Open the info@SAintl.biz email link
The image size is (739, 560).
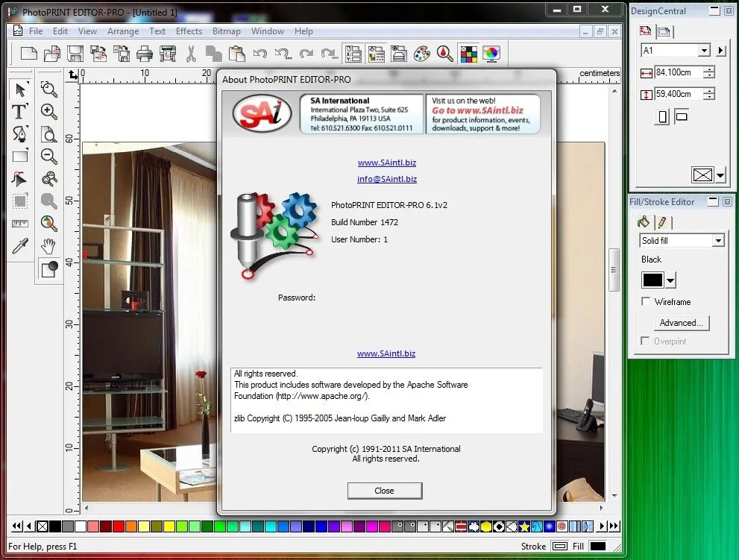387,179
